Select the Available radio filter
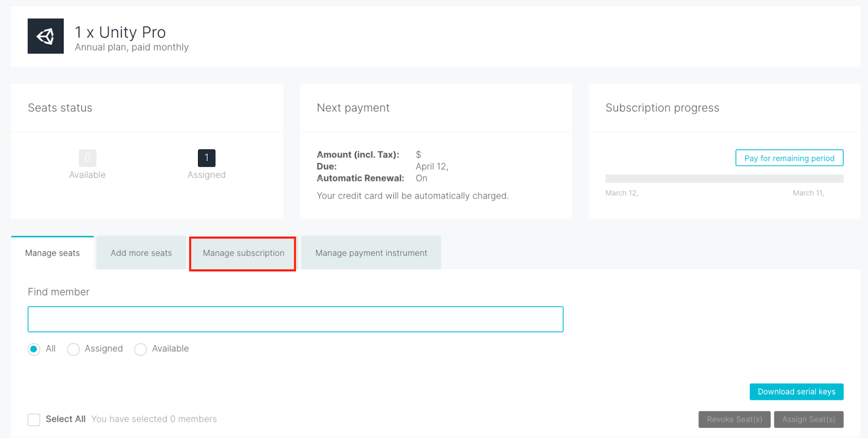The image size is (868, 438). click(x=141, y=349)
